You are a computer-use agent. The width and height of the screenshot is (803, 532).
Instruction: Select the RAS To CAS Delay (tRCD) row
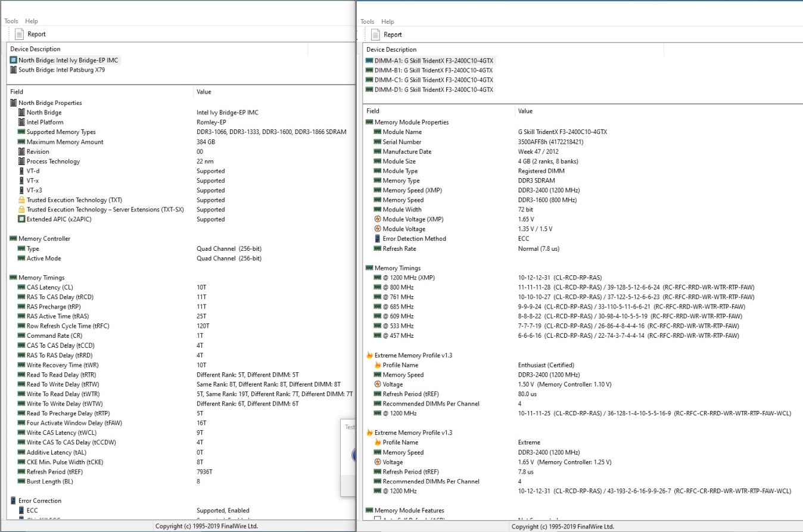(181, 297)
